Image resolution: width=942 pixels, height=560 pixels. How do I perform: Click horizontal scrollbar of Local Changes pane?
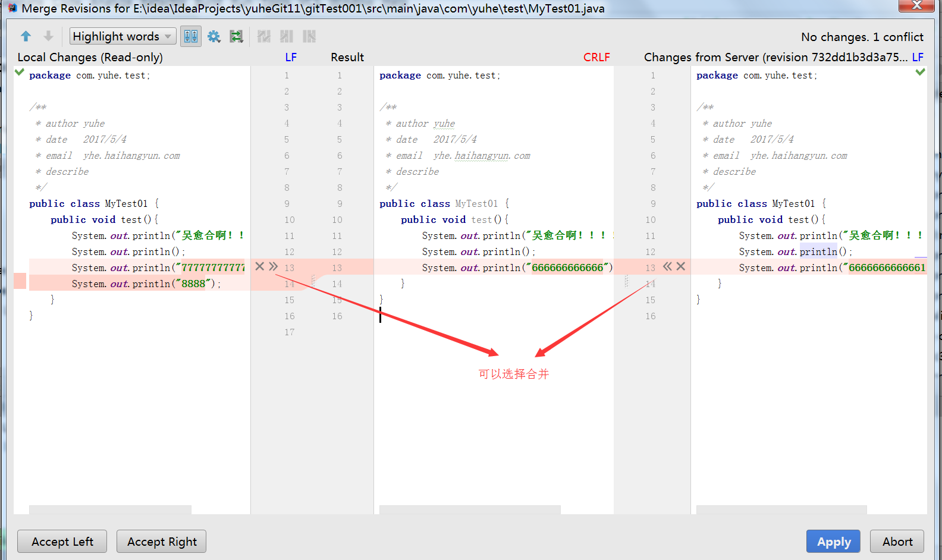click(x=110, y=509)
